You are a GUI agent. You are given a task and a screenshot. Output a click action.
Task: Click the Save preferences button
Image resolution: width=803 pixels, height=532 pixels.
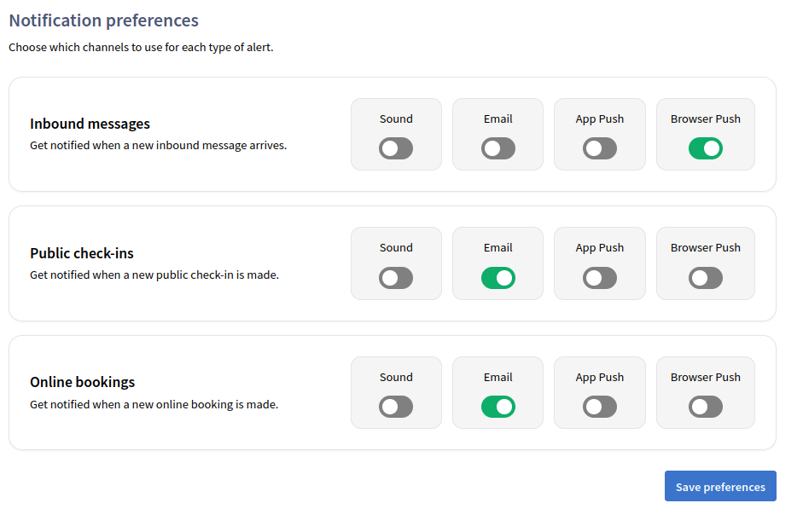pos(720,487)
